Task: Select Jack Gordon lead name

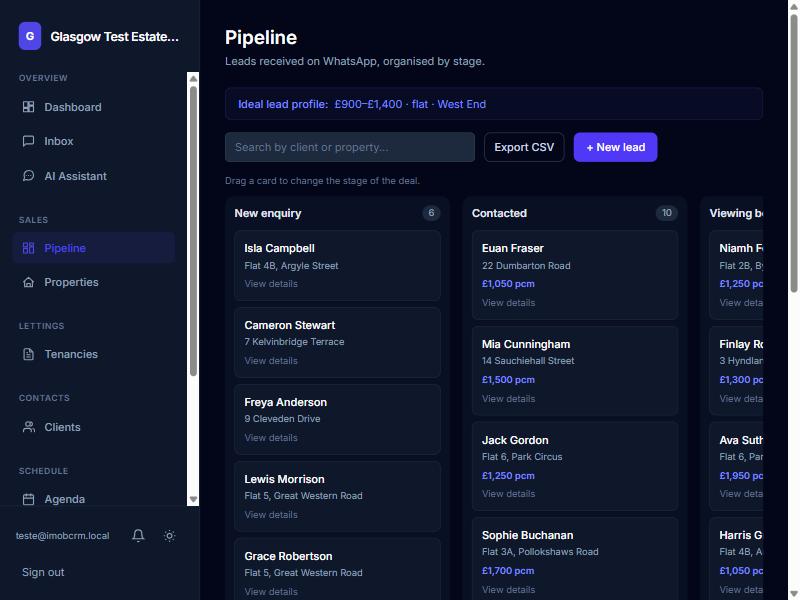Action: tap(515, 440)
